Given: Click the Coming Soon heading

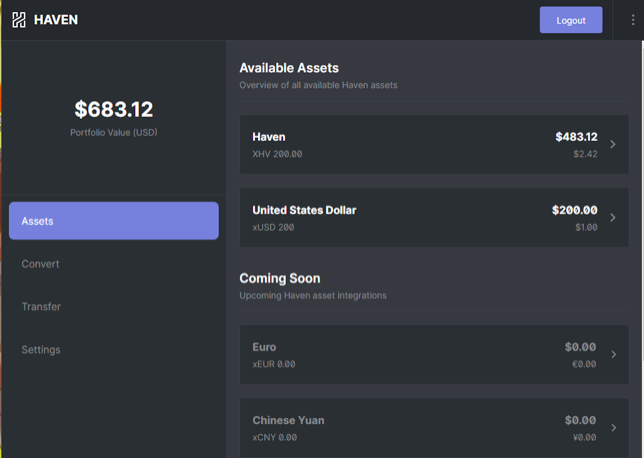Looking at the screenshot, I should 280,278.
